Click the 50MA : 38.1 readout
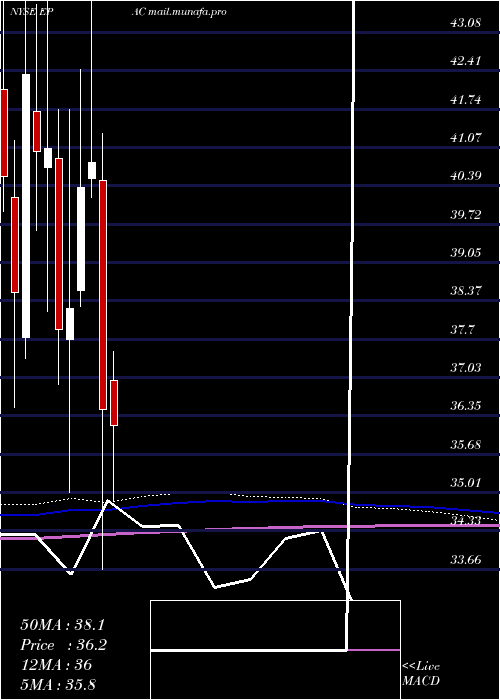This screenshot has height=700, width=500. 63,625
